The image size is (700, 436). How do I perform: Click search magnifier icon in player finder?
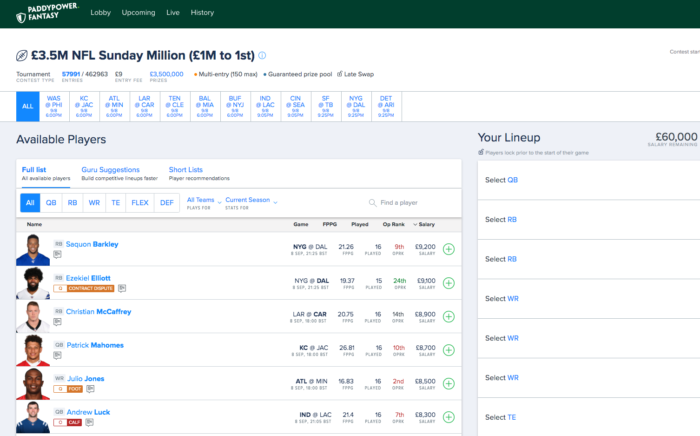[373, 203]
